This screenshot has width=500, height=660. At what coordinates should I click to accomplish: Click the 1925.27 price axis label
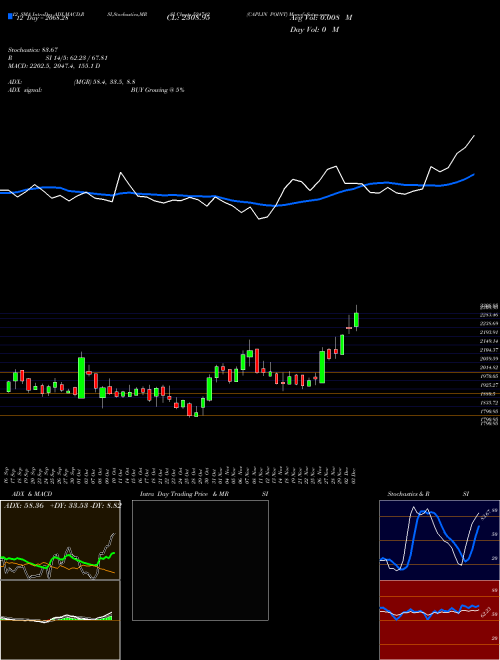pos(489,385)
